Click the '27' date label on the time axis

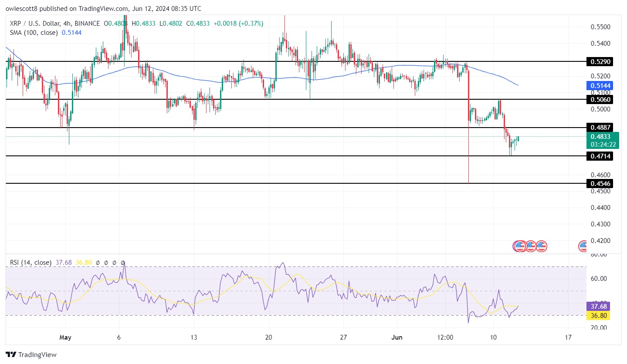344,337
